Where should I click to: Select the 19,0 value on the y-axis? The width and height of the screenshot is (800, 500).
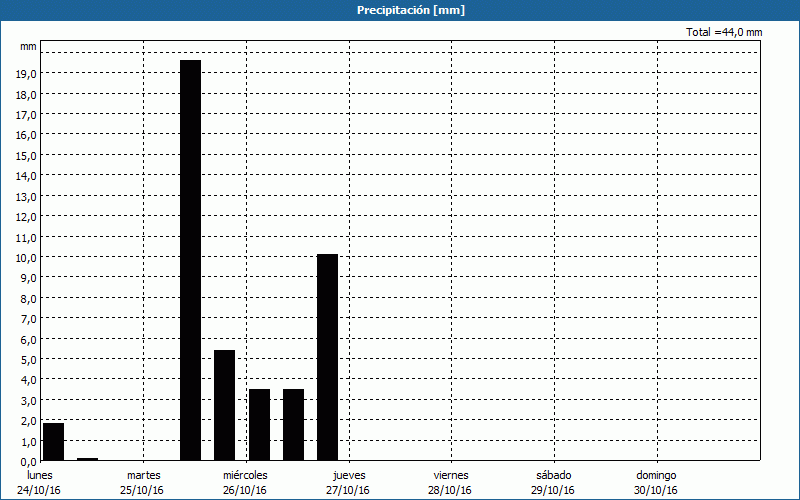click(26, 74)
